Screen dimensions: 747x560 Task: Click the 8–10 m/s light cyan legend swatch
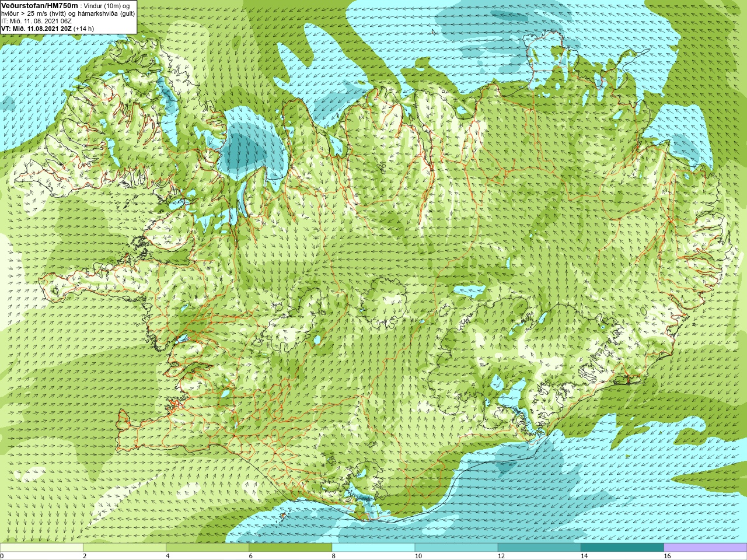point(373,548)
